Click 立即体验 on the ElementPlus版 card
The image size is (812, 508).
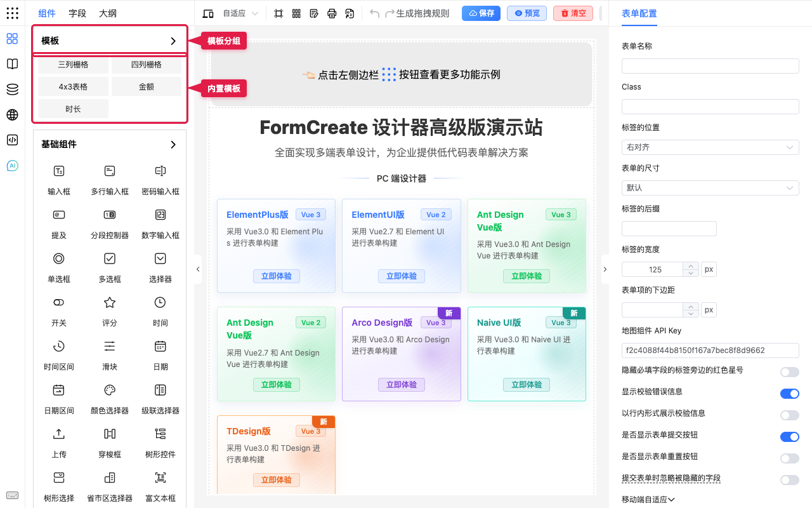pyautogui.click(x=276, y=276)
